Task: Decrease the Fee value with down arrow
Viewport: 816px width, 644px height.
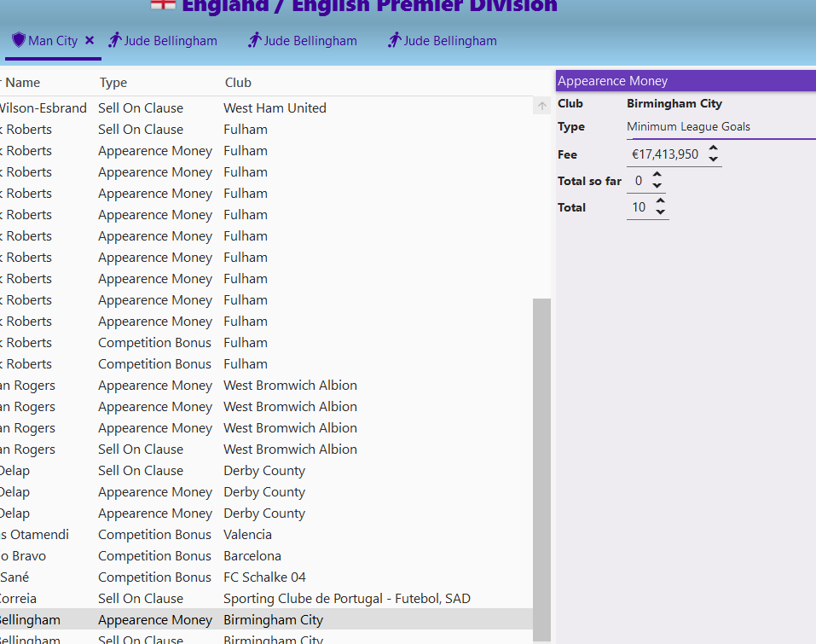Action: (x=714, y=160)
